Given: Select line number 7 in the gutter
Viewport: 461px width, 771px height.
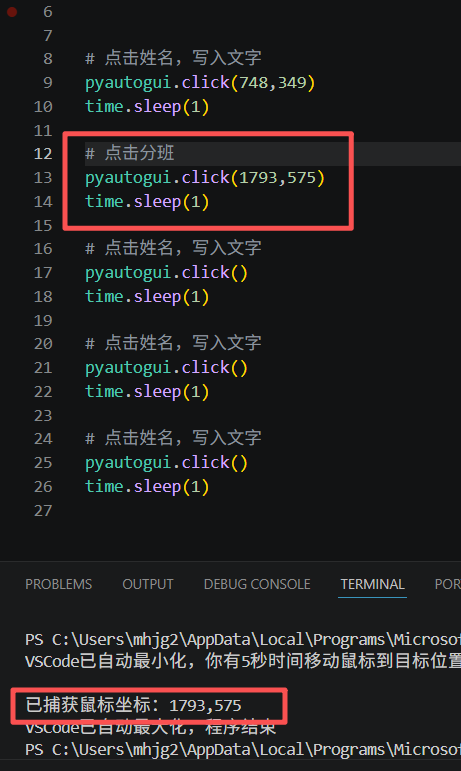Looking at the screenshot, I should click(48, 35).
